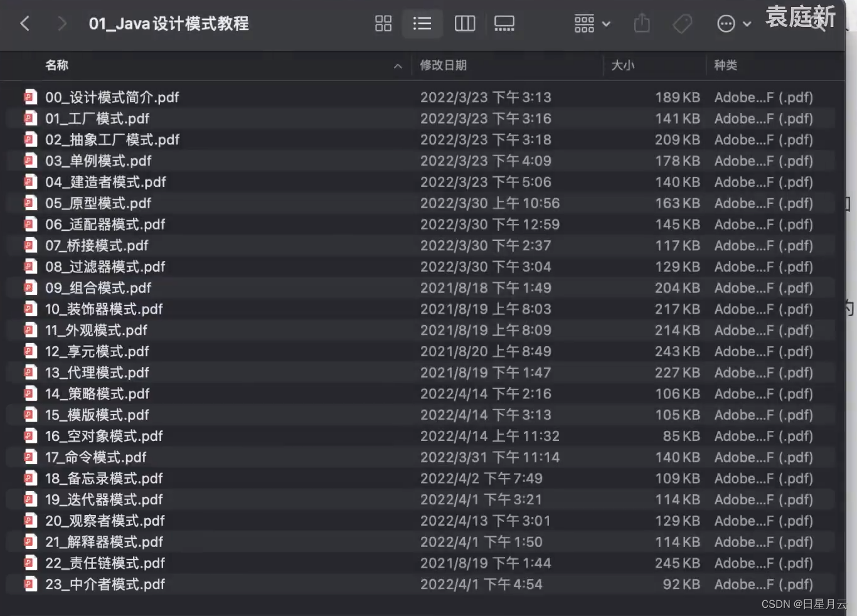The image size is (857, 616).
Task: Click PDF icon of 02_抽象工厂模式.pdf
Action: coord(30,139)
